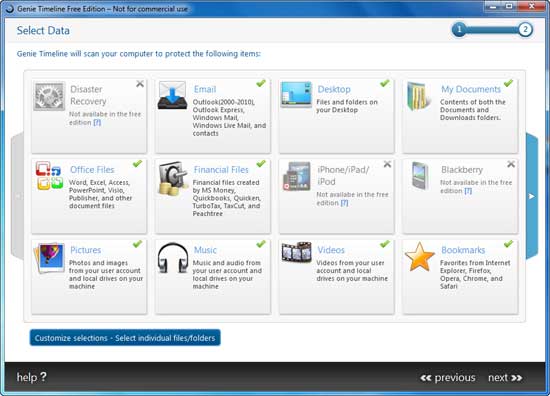Click the left gray page arrow
The height and width of the screenshot is (396, 550).
click(18, 196)
